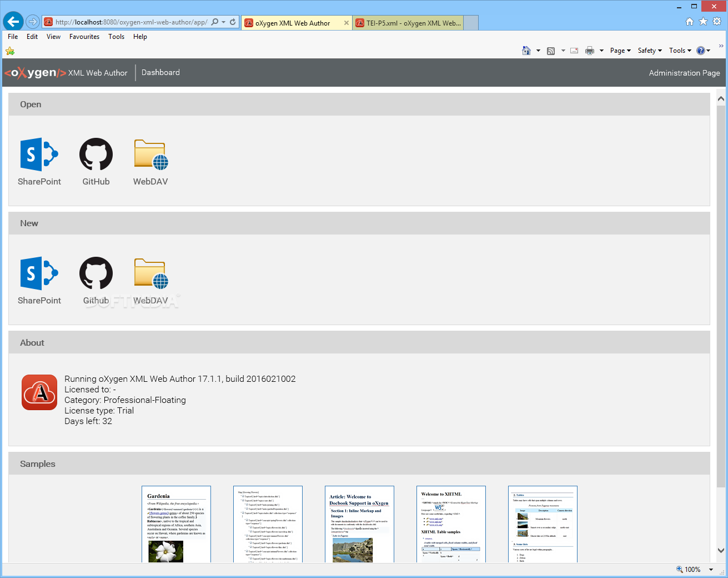728x578 pixels.
Task: Click 'Days left: 32' text
Action: click(88, 421)
